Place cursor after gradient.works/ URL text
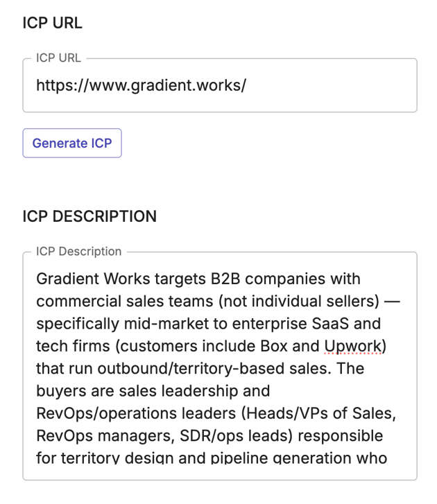 [247, 85]
